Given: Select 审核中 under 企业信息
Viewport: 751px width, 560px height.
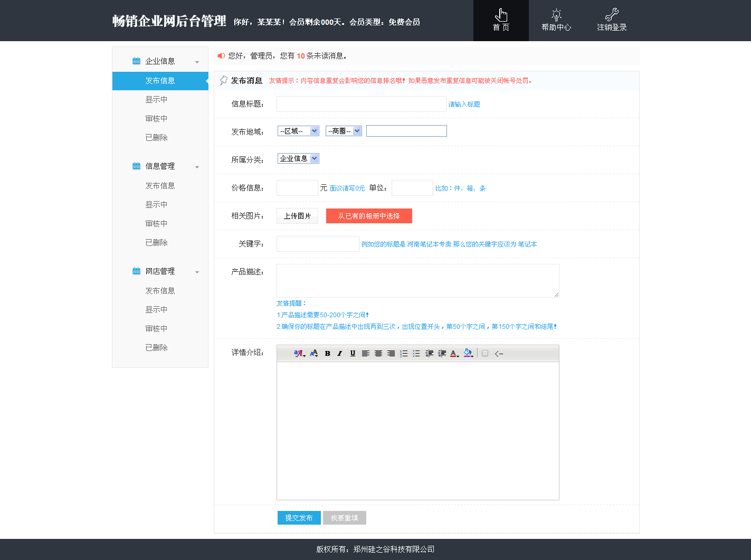Looking at the screenshot, I should pos(157,119).
